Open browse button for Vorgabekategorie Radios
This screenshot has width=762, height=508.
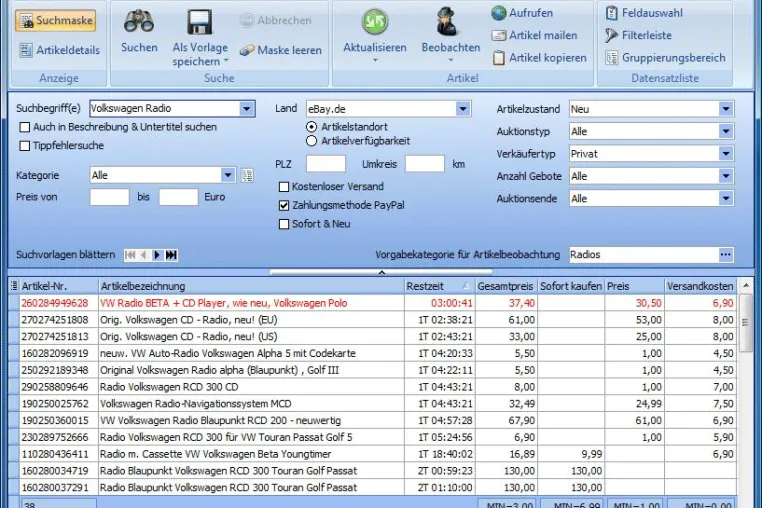pyautogui.click(x=726, y=255)
